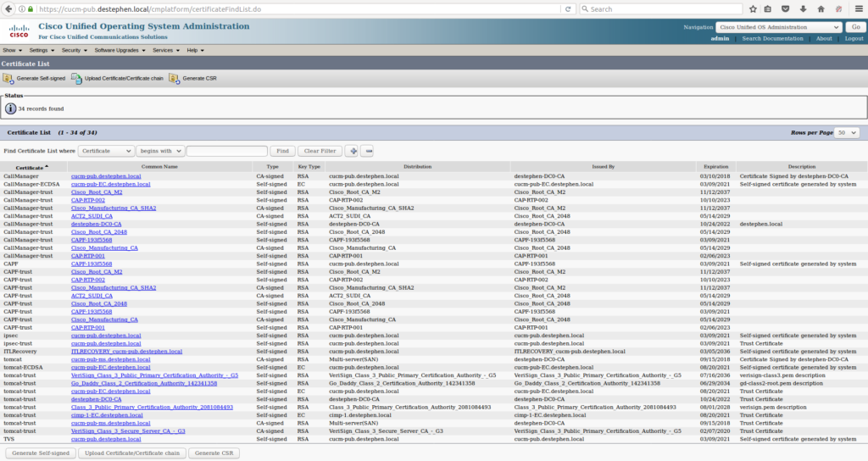
Task: Open cucm-pub.destephen.local link in the TVS row
Action: (x=106, y=439)
